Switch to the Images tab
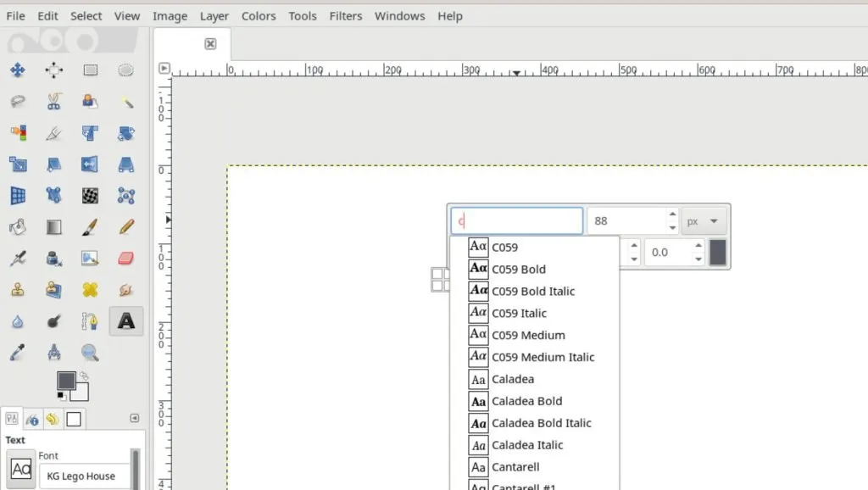The image size is (868, 490). coord(74,419)
